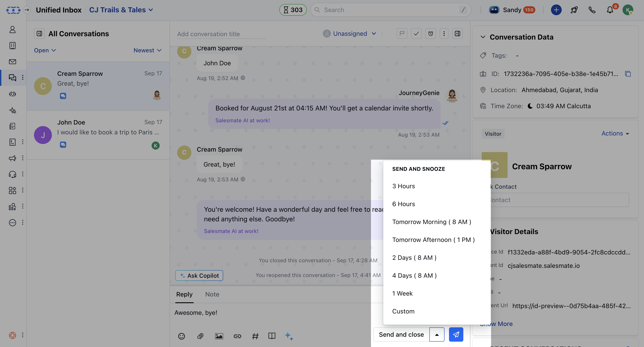Open the More circle sidebar icon
Screen dimensions: 644x347
(x=13, y=222)
